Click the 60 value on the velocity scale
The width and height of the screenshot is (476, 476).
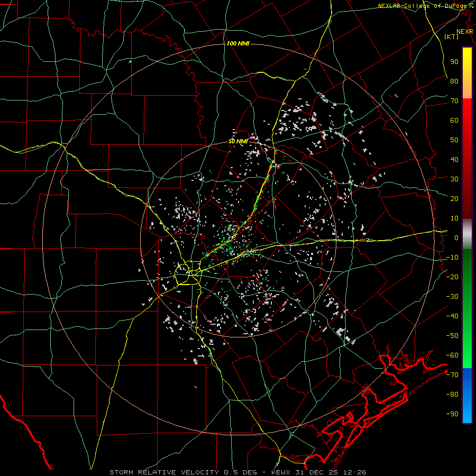pos(454,120)
